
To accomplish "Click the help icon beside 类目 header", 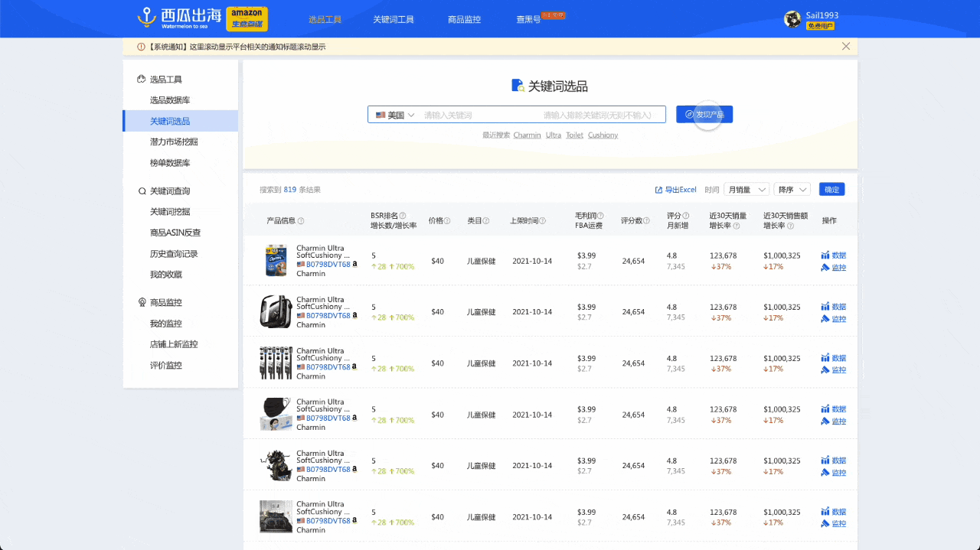I will coord(486,221).
